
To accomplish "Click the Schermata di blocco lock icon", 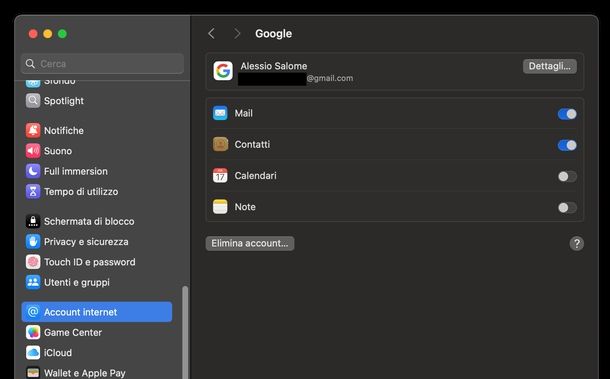I will (x=33, y=221).
